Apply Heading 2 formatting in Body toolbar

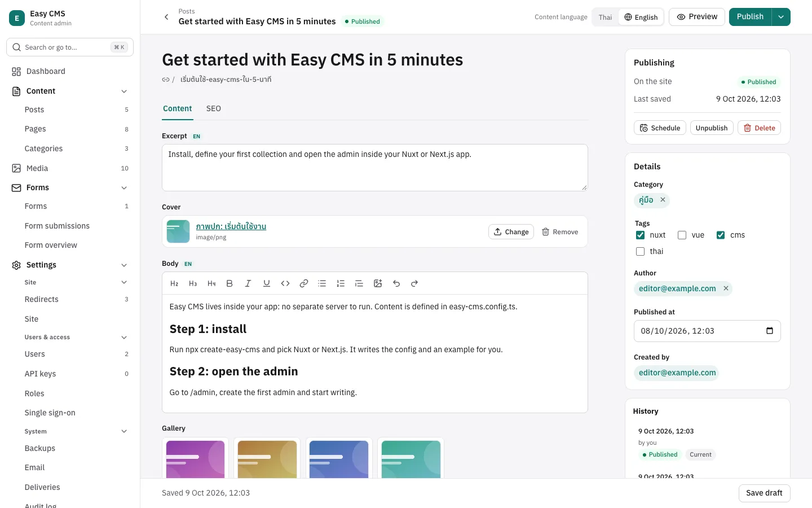174,283
